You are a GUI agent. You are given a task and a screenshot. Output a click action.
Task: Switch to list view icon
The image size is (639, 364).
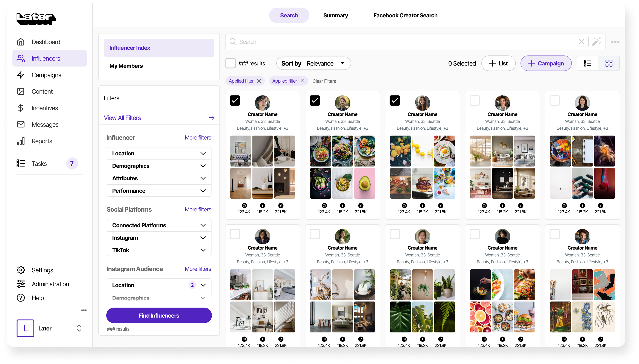(x=587, y=63)
